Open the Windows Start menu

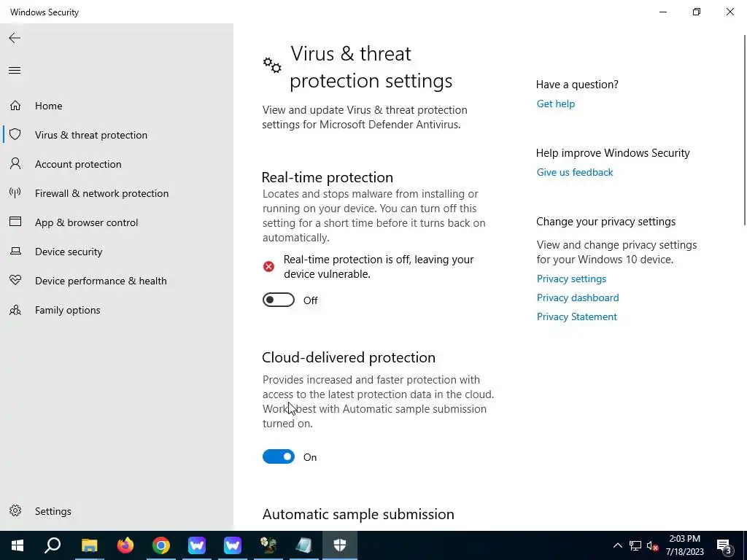18,545
